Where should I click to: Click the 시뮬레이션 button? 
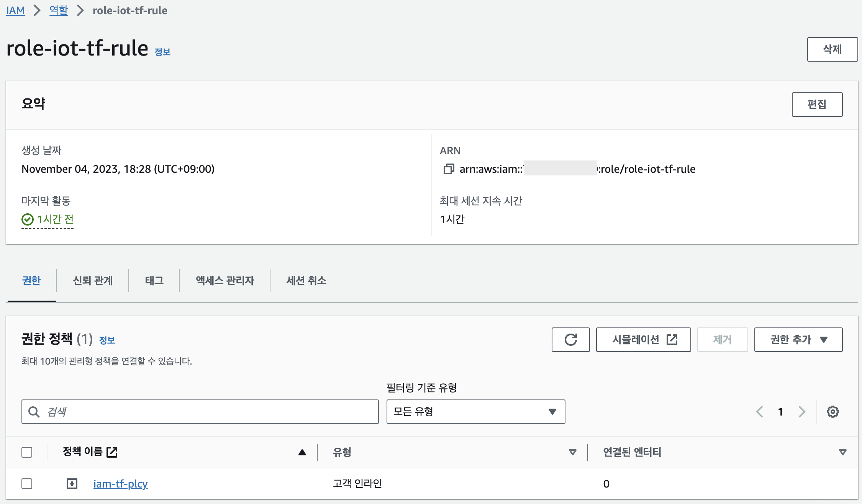point(643,339)
